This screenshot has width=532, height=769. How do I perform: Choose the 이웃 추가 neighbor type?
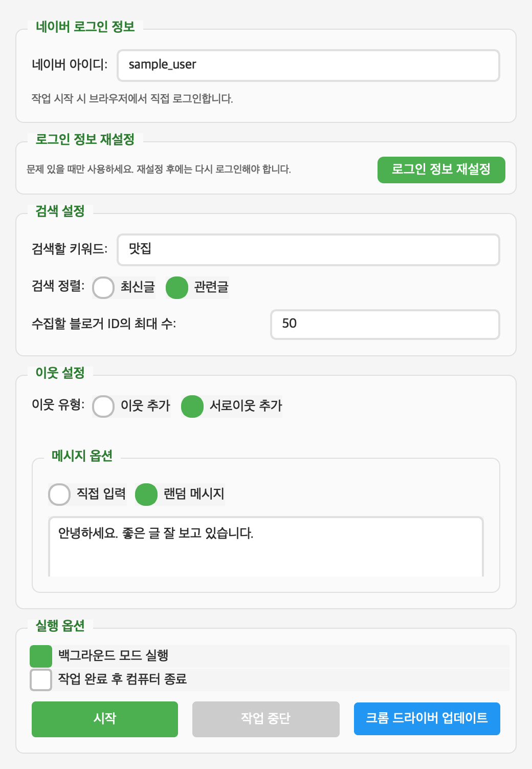click(x=104, y=407)
